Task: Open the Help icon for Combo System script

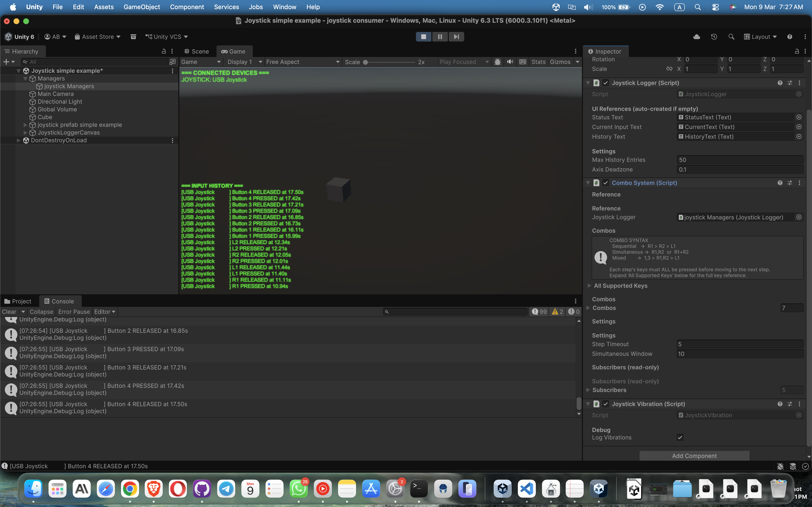Action: pyautogui.click(x=780, y=183)
